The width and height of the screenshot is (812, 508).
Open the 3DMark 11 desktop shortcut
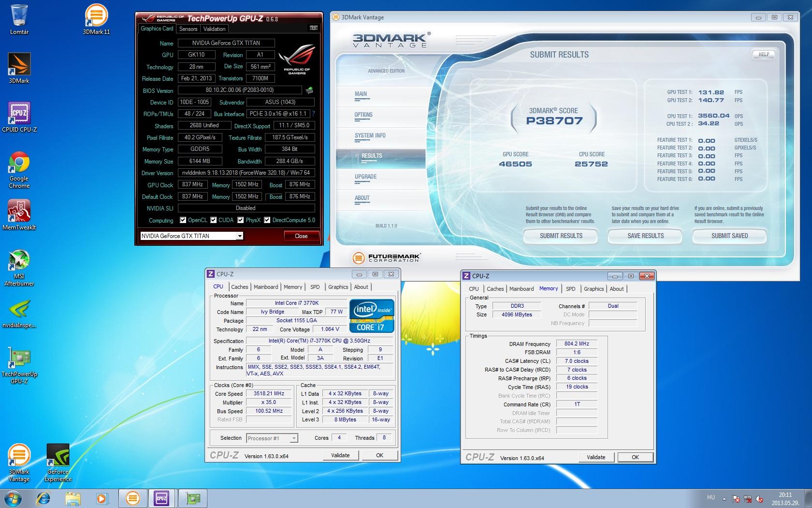click(x=96, y=19)
